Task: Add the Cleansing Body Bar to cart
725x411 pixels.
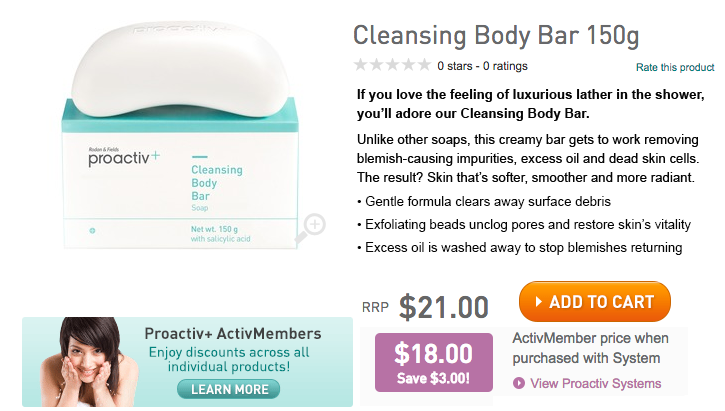Action: [x=595, y=301]
